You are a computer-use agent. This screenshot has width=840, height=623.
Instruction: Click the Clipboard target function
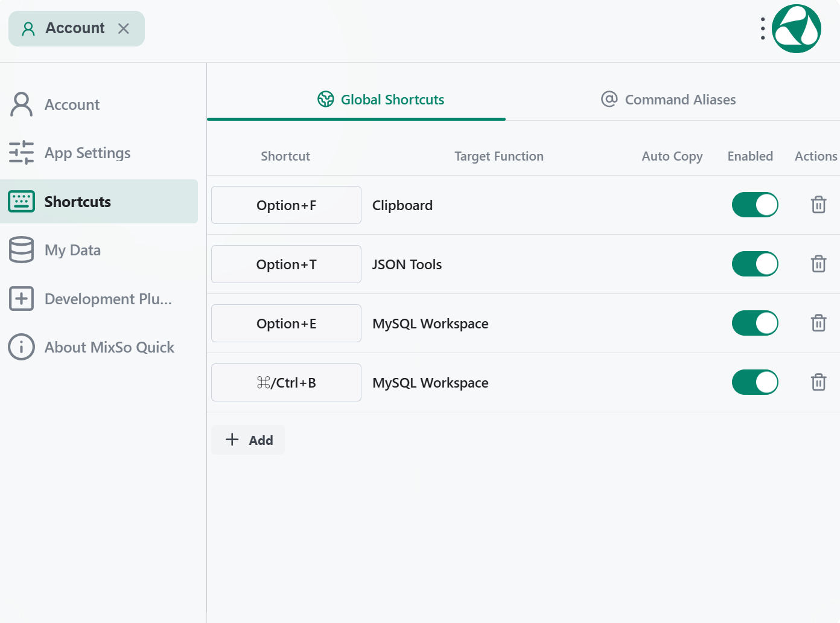pos(402,205)
